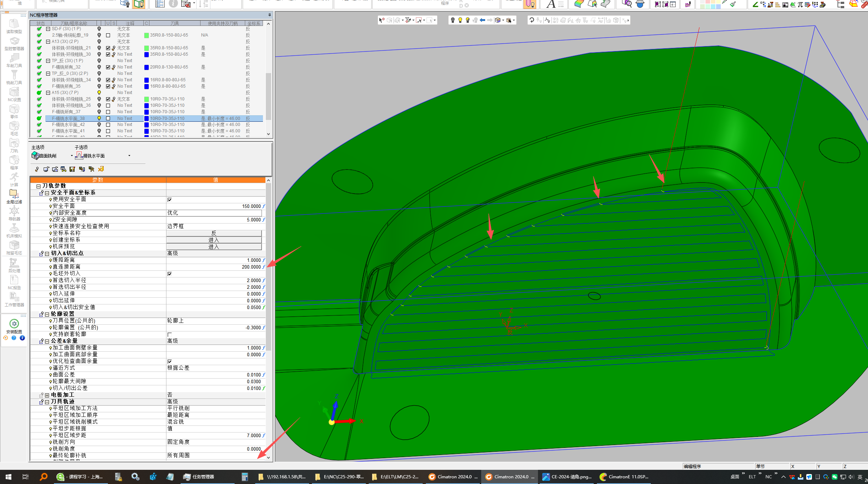Open the 曲面铣削 main option dropdown
The height and width of the screenshot is (484, 868).
[x=72, y=156]
